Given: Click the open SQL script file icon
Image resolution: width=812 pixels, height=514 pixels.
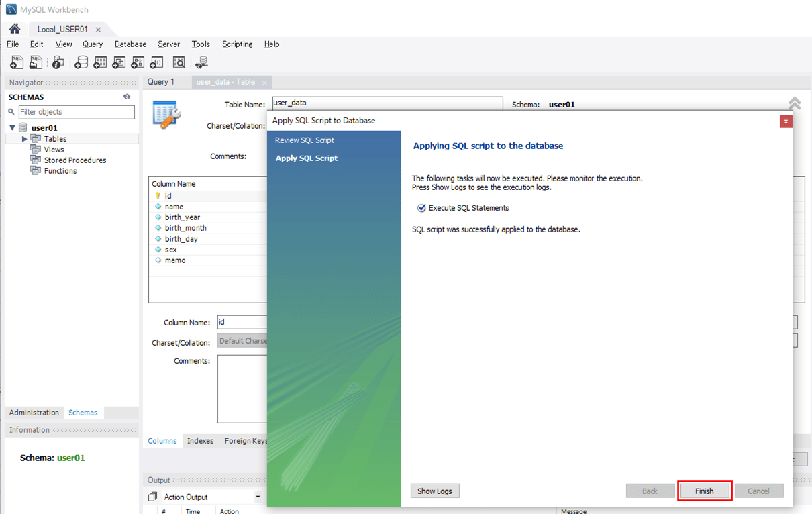Looking at the screenshot, I should (x=36, y=62).
